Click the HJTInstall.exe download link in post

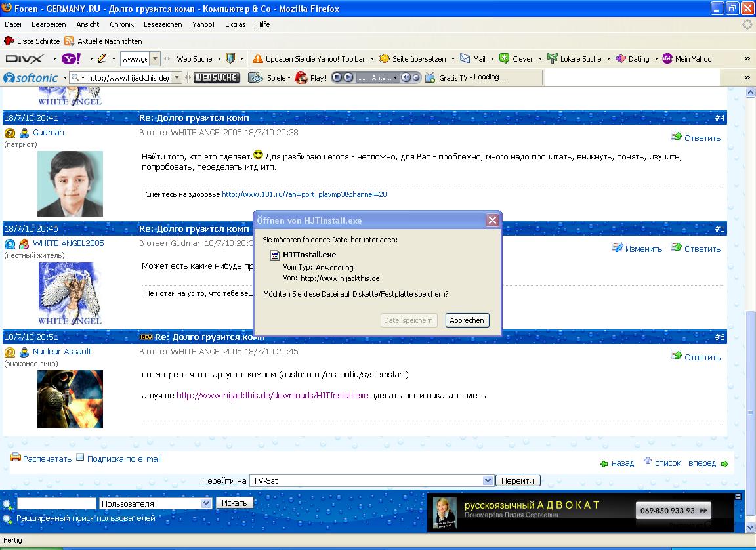pyautogui.click(x=272, y=395)
